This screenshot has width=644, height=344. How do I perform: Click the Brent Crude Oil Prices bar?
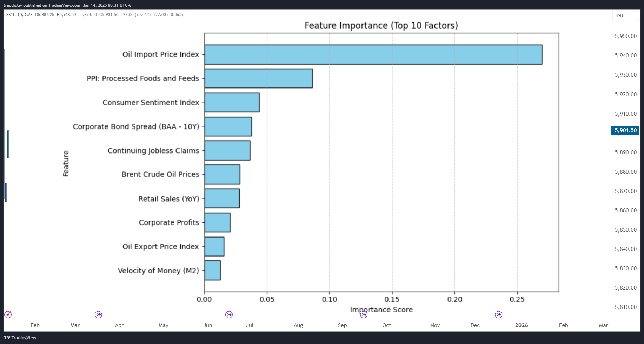pos(222,174)
